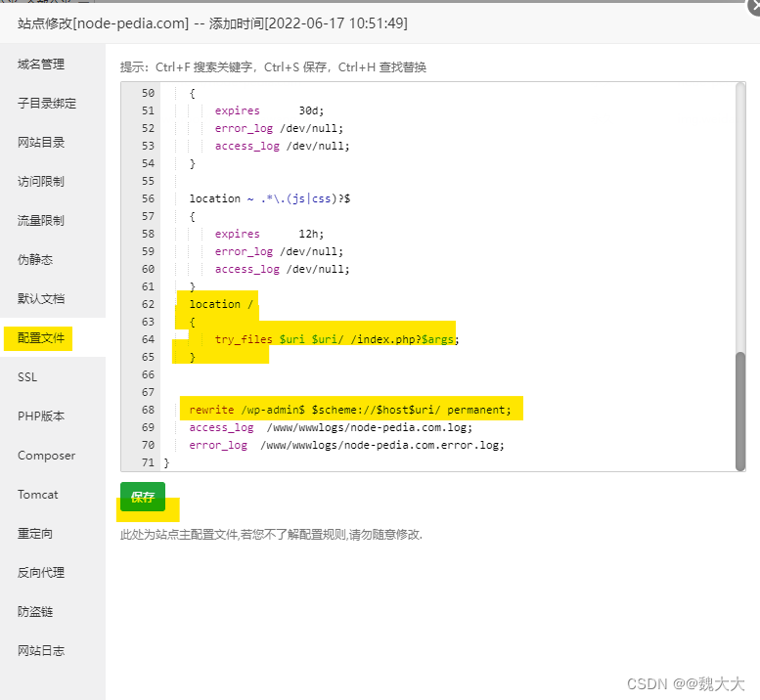Click the opening brace on line 57
The image size is (760, 700).
(x=193, y=216)
